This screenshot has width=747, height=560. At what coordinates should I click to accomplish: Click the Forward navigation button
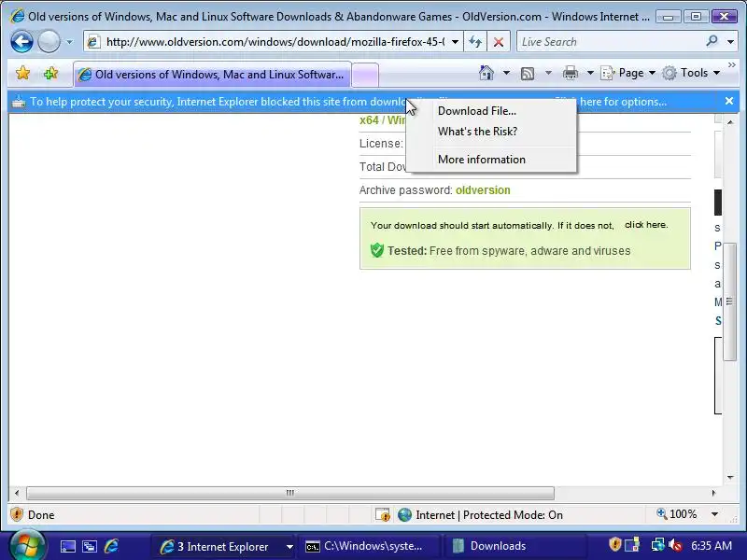(x=49, y=41)
